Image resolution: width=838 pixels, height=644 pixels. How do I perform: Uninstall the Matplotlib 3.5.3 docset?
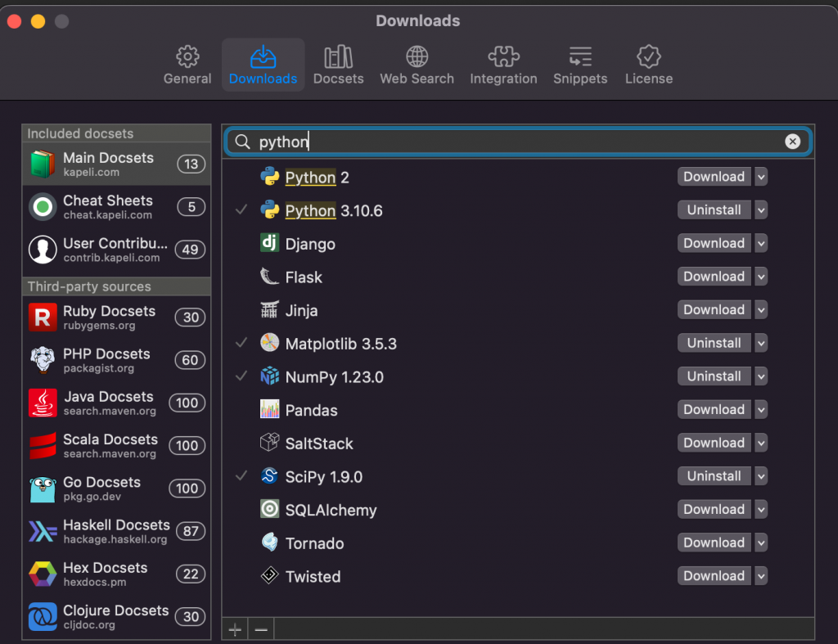(714, 343)
